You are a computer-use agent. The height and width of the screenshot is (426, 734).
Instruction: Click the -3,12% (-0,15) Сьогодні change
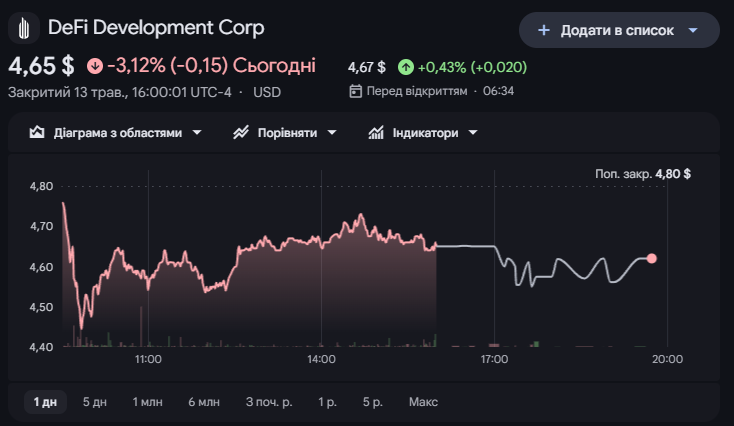(x=212, y=66)
